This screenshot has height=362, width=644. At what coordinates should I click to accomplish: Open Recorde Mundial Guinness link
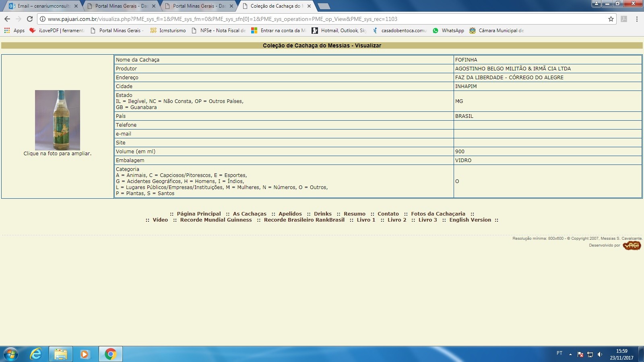216,220
